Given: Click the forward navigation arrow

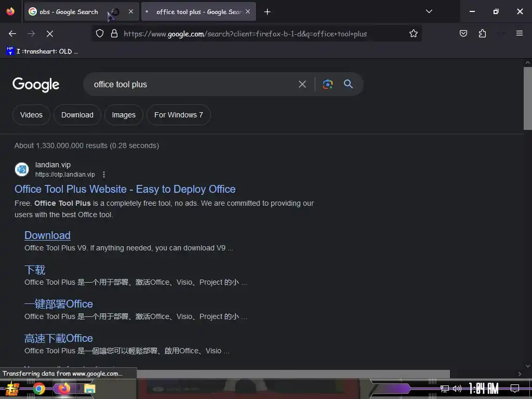Looking at the screenshot, I should click(x=31, y=34).
